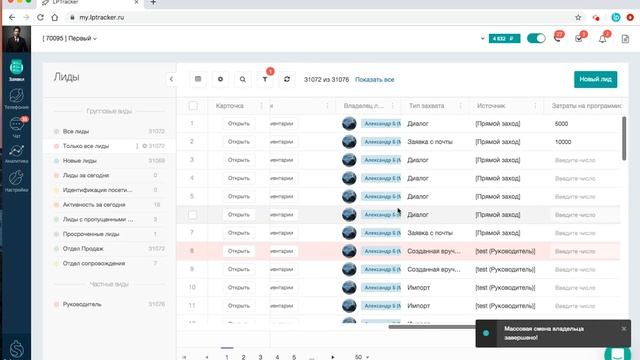Screen dimensions: 640x360
Task: Close the Массовая смена владельца notification
Action: (624, 329)
